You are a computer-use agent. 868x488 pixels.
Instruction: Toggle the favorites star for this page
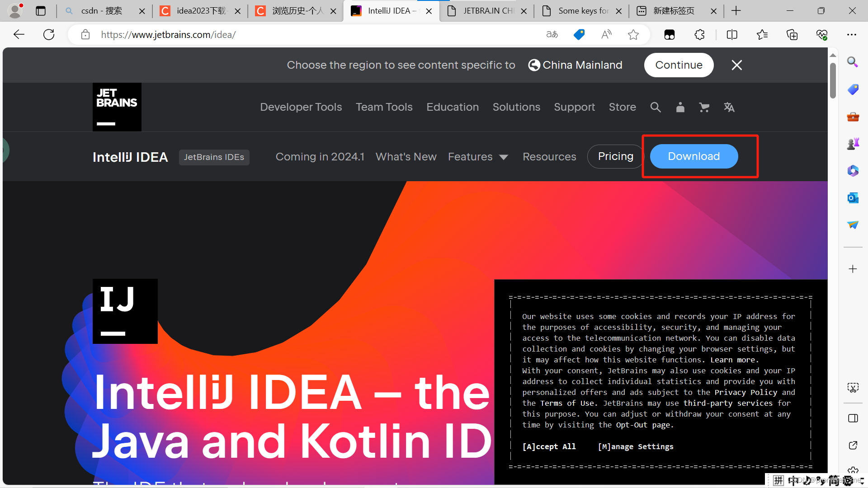633,34
